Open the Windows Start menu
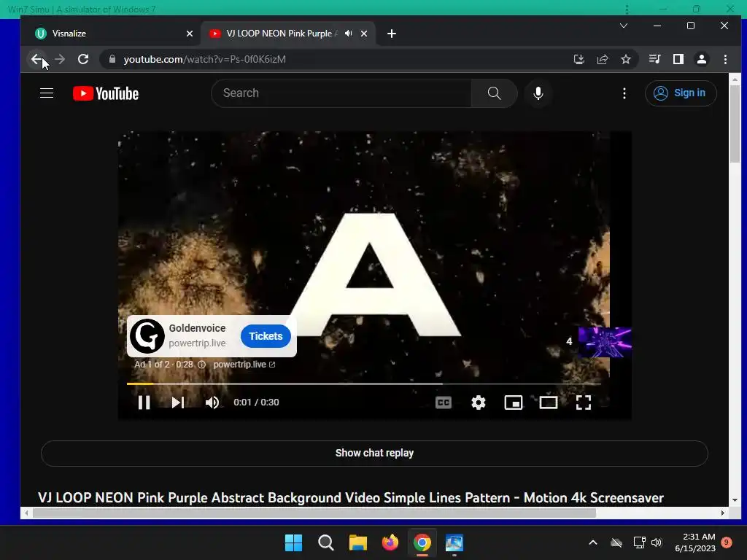This screenshot has width=747, height=560. point(293,542)
